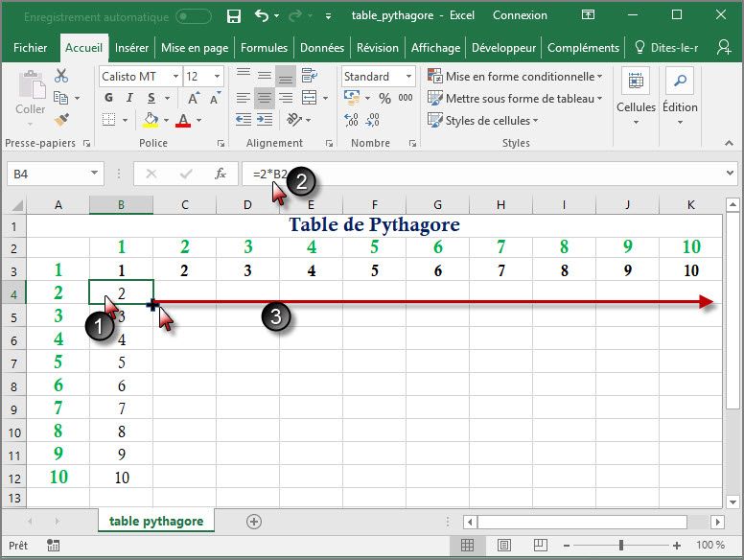Switch to the Insérer tab

pos(131,48)
